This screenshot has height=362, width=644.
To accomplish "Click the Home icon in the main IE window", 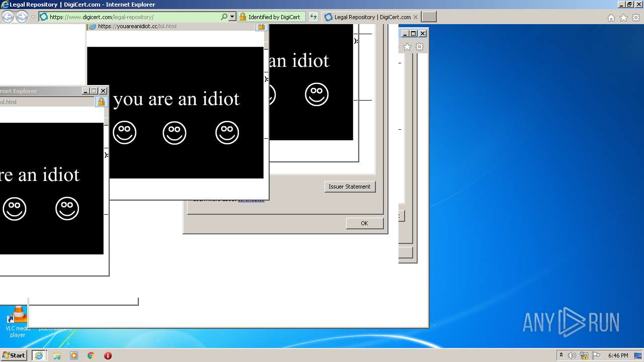I will (611, 18).
